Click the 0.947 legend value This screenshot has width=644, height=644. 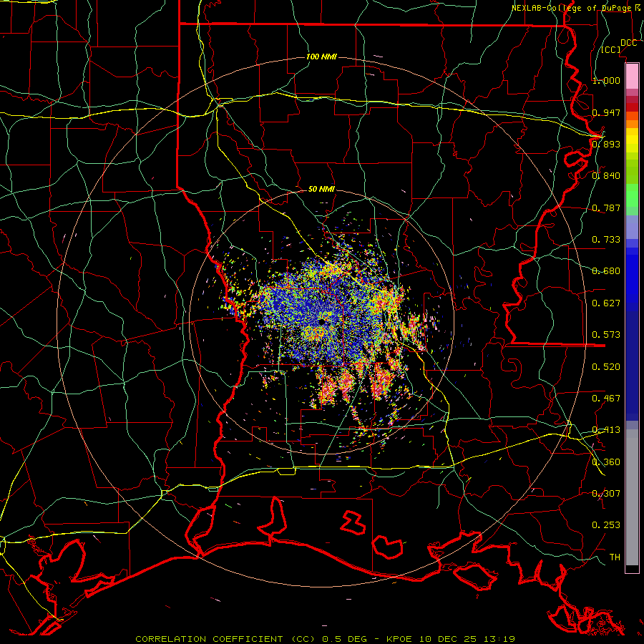click(606, 112)
